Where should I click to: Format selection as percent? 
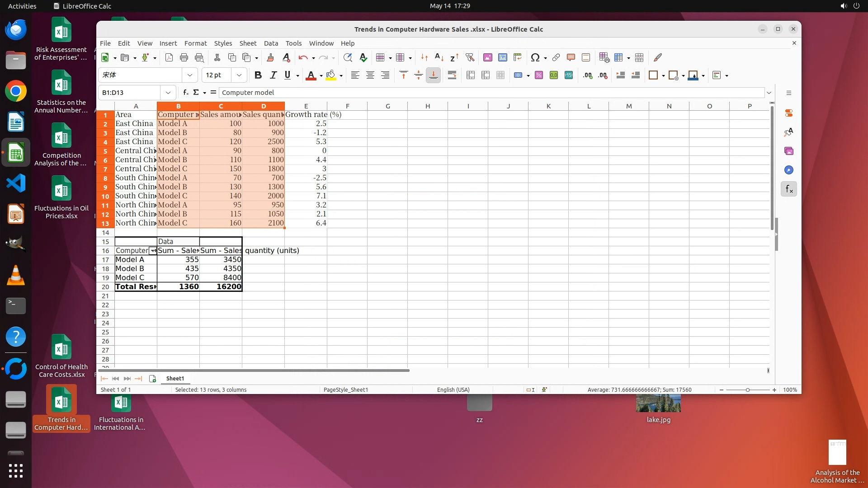[x=538, y=75]
